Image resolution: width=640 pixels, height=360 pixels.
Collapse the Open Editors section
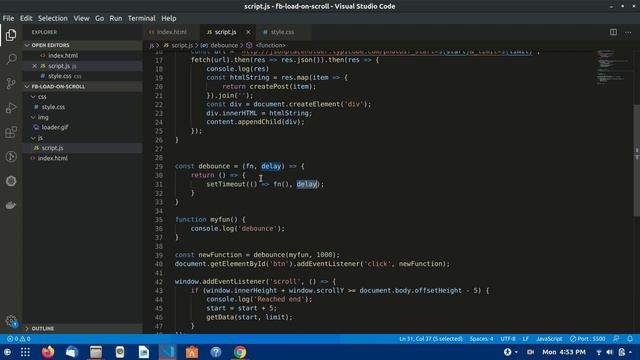click(x=83, y=45)
